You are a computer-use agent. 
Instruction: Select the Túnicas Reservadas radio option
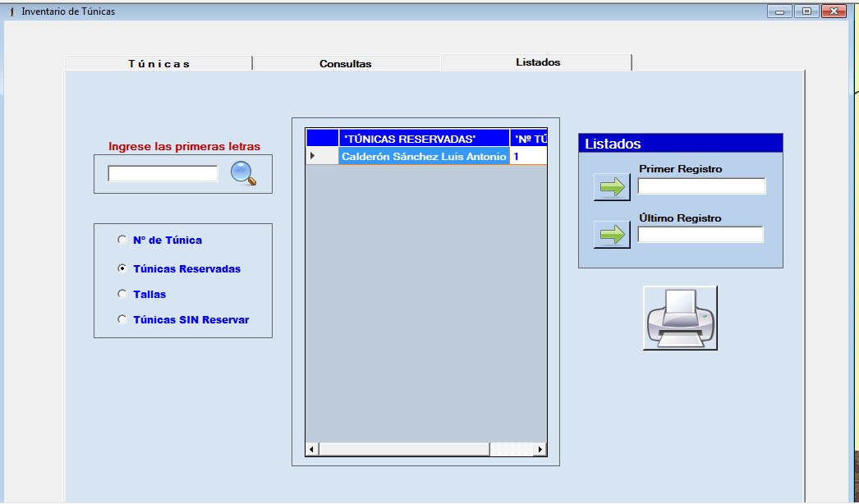(x=122, y=268)
